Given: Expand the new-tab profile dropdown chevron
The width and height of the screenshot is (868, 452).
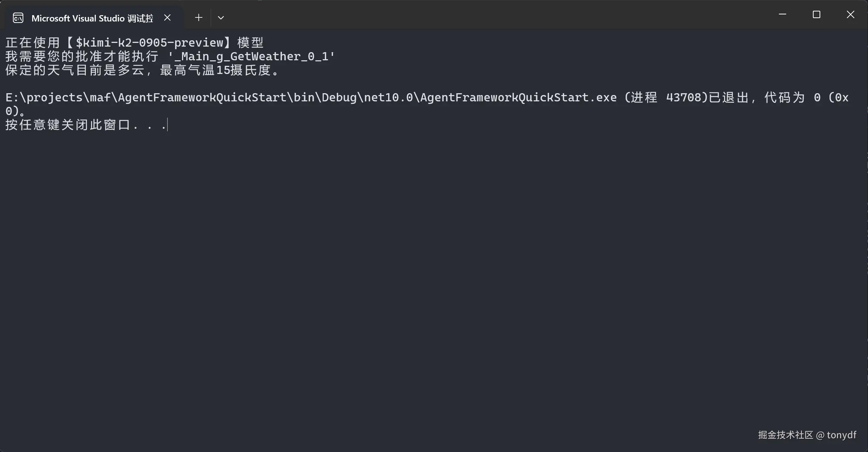Looking at the screenshot, I should [x=221, y=17].
